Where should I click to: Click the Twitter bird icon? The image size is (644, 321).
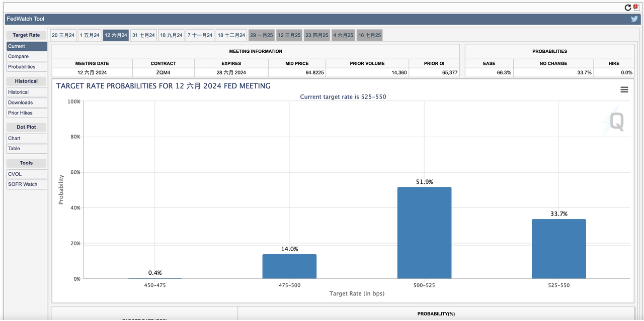coord(634,19)
